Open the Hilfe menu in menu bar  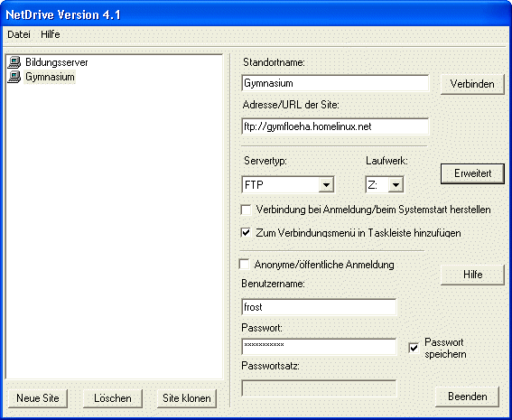[51, 34]
